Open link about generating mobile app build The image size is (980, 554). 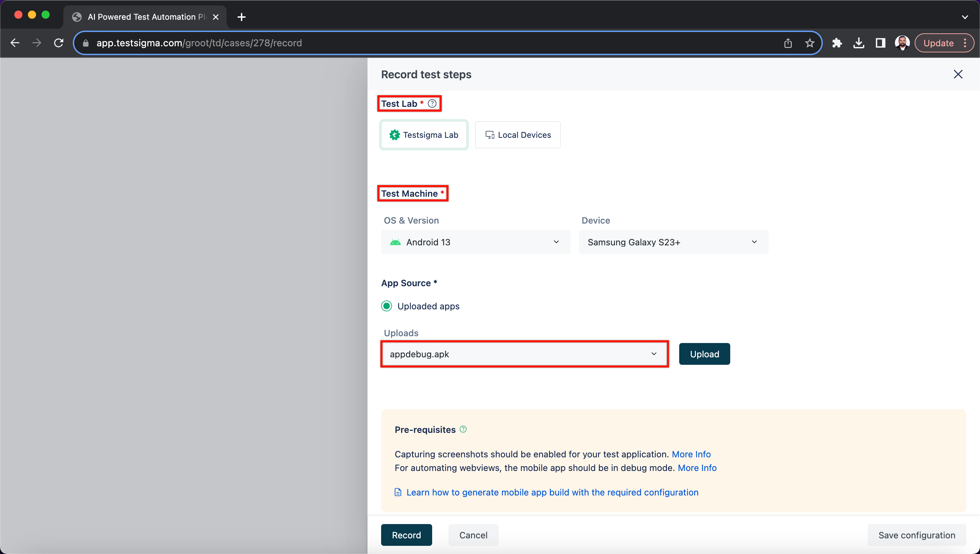(x=552, y=492)
